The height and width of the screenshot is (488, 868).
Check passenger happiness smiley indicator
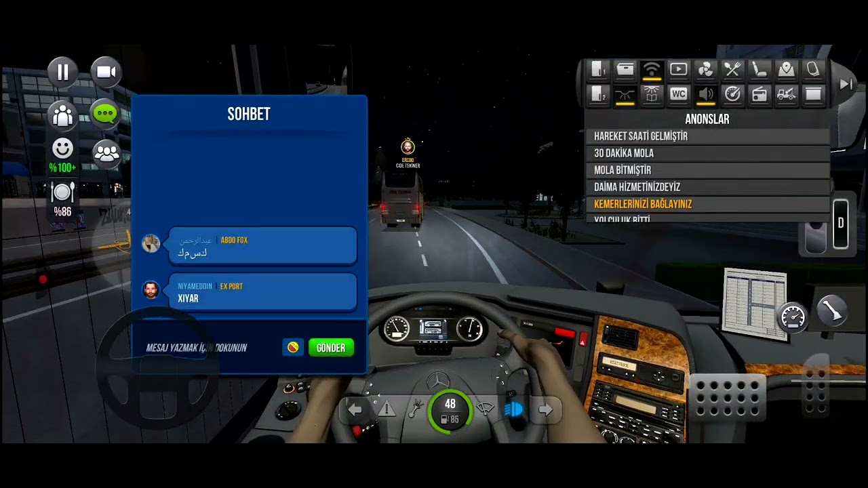tap(62, 148)
